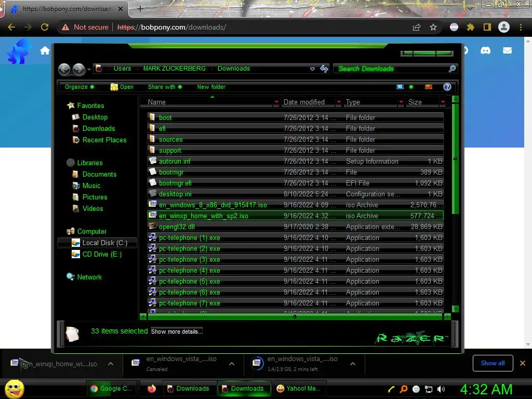Image resolution: width=532 pixels, height=399 pixels.
Task: Open Chrome three-dot menu
Action: pos(521,27)
